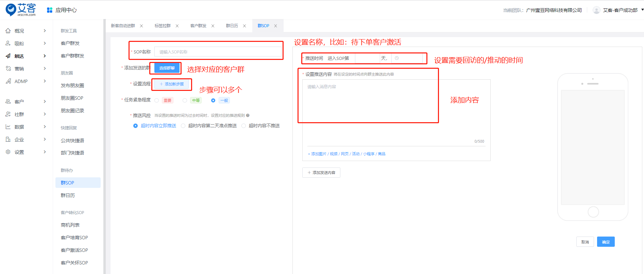Open 应用中心 grid icon
644x274 pixels.
[x=50, y=10]
